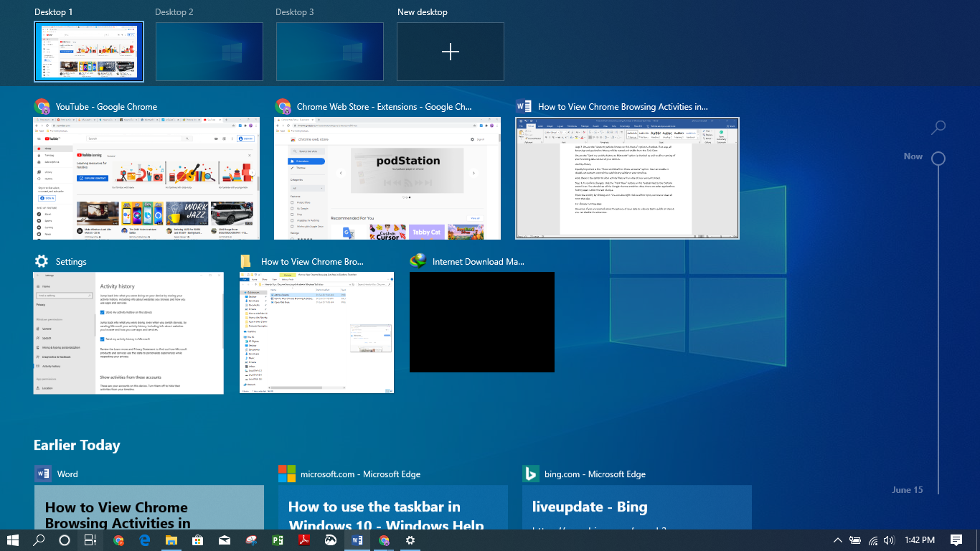Image resolution: width=980 pixels, height=551 pixels.
Task: Click the volume speaker tray icon
Action: 889,540
